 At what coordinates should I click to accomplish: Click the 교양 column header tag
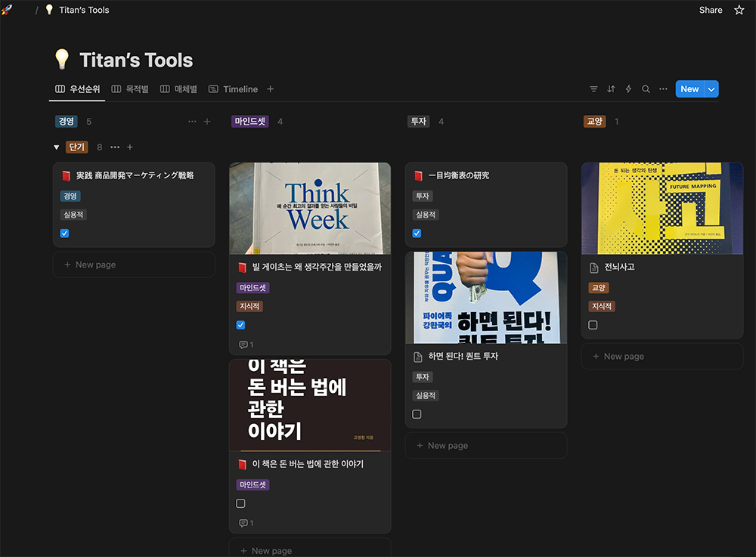594,122
